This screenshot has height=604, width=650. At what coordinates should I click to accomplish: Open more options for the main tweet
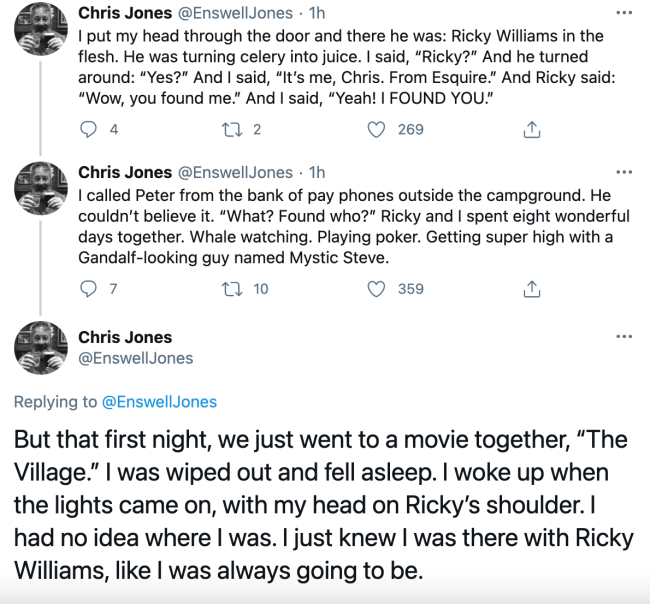624,337
